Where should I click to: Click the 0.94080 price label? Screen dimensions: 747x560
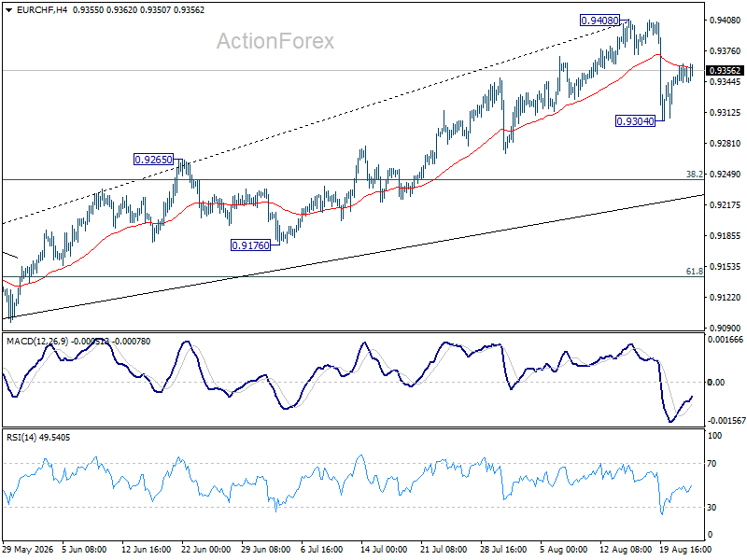(x=599, y=21)
